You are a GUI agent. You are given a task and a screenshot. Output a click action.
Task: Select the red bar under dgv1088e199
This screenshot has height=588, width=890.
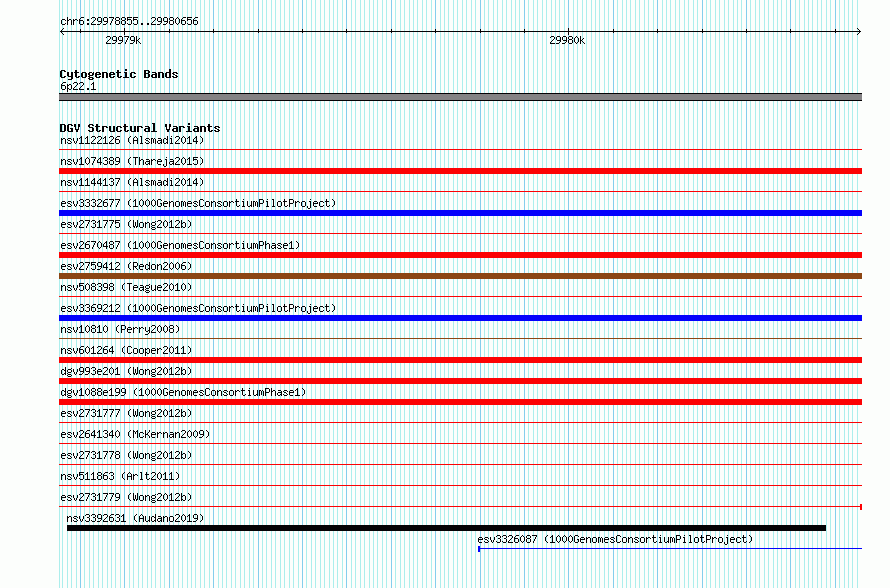tap(460, 402)
